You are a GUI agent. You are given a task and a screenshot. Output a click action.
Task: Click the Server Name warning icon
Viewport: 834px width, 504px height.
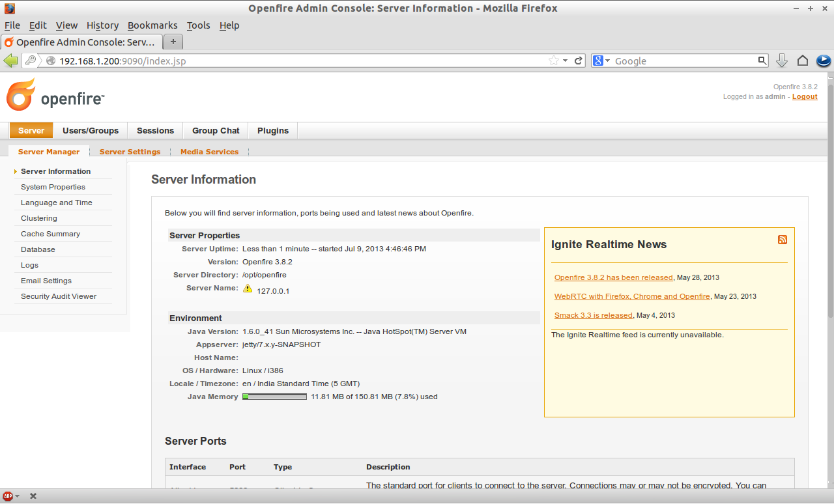247,288
